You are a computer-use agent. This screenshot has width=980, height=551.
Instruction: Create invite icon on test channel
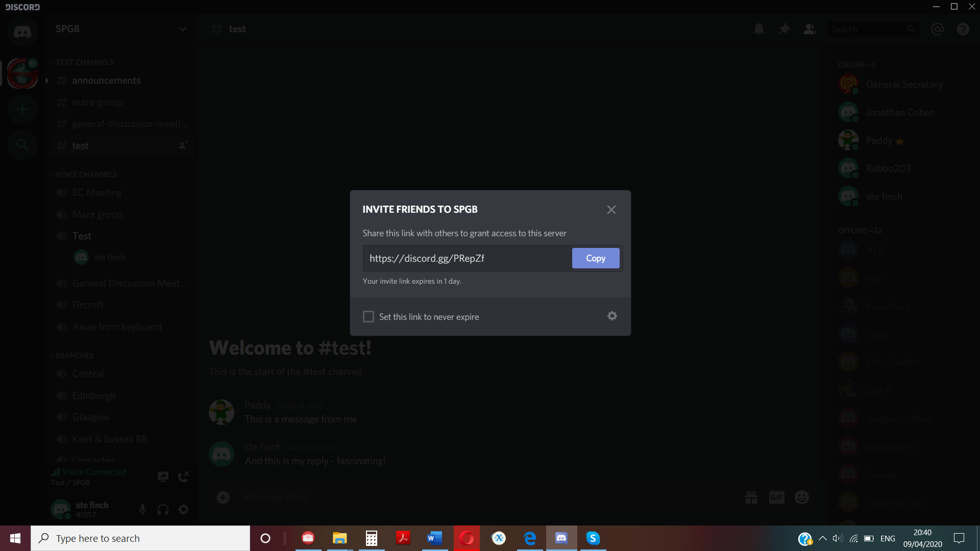[183, 145]
